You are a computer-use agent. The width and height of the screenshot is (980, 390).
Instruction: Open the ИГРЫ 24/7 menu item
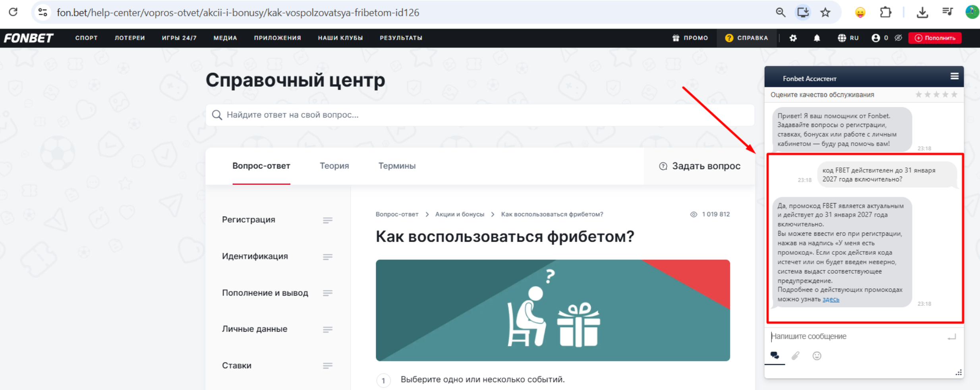point(179,38)
